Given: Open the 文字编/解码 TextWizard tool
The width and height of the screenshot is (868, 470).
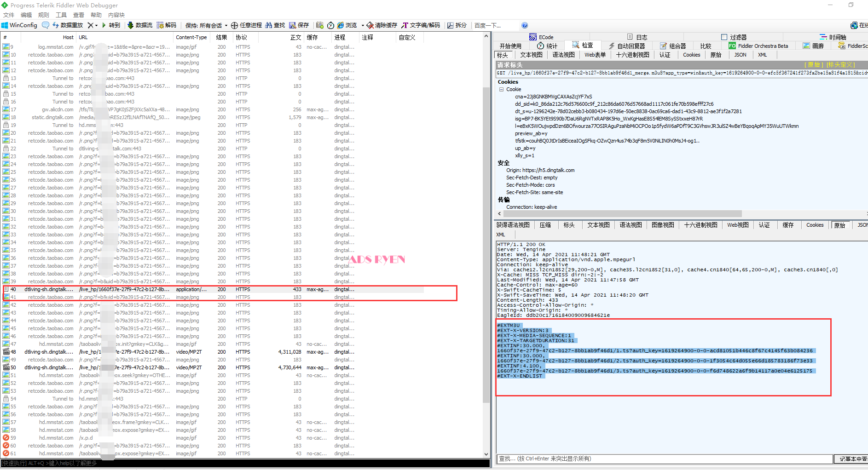Looking at the screenshot, I should tap(421, 25).
